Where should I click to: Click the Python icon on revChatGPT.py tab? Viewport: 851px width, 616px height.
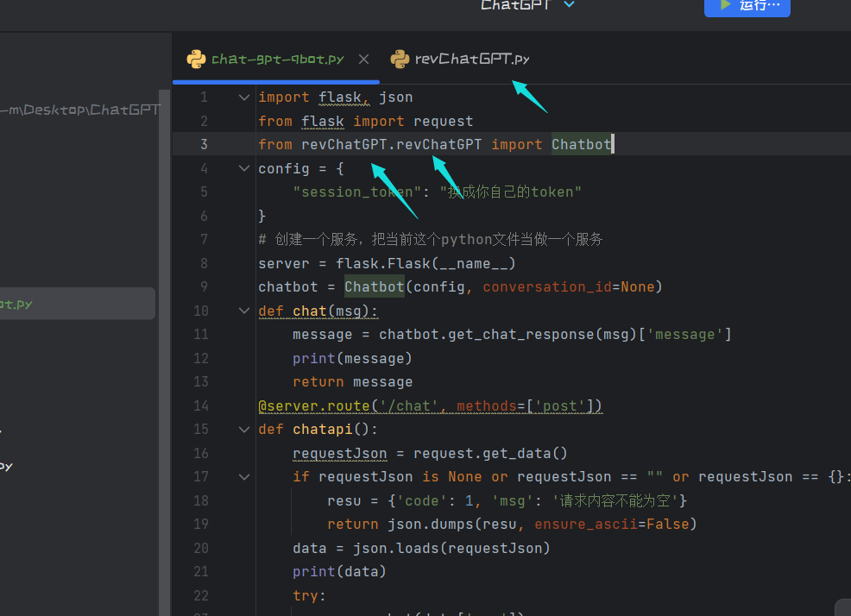coord(400,59)
